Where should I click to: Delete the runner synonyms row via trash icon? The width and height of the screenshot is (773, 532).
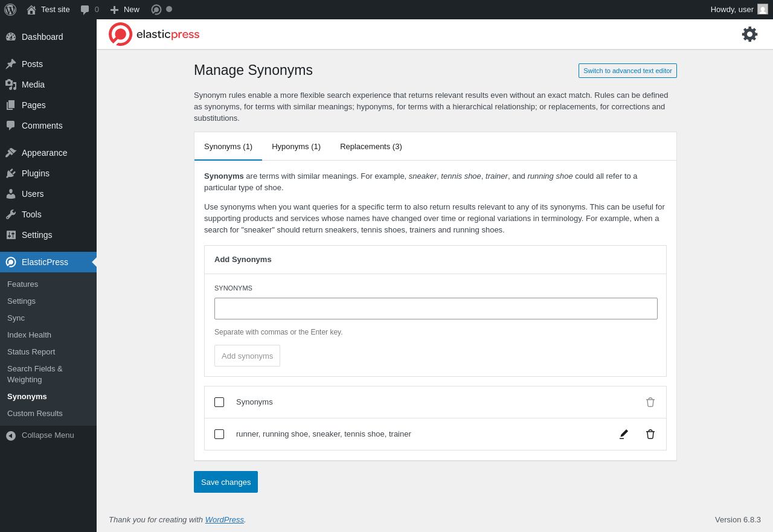pos(650,434)
